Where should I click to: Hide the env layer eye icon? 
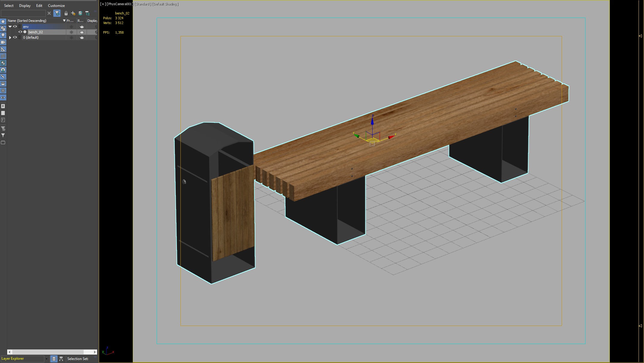(15, 26)
